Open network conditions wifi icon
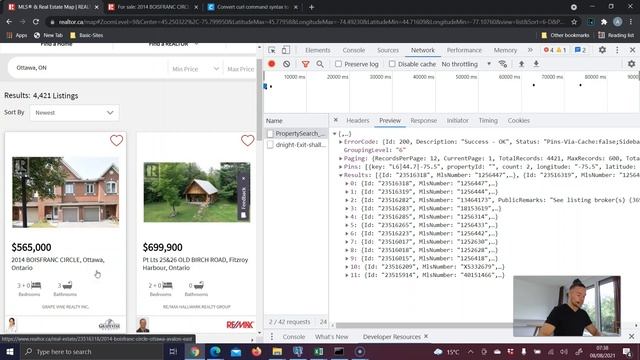This screenshot has width=640, height=360. pos(503,64)
